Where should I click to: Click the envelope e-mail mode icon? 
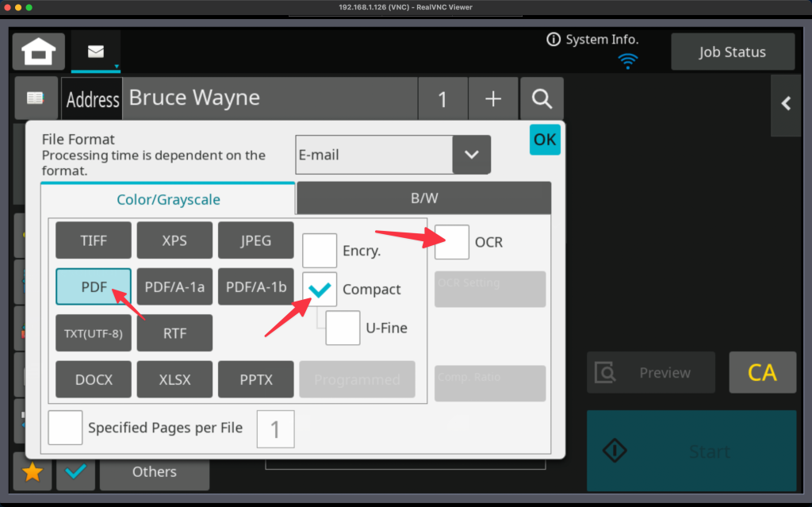[x=96, y=52]
